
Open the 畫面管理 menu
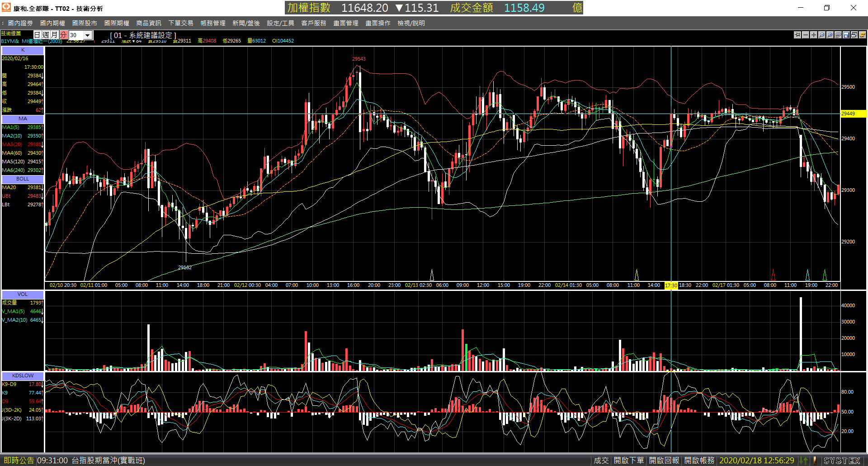(x=346, y=23)
